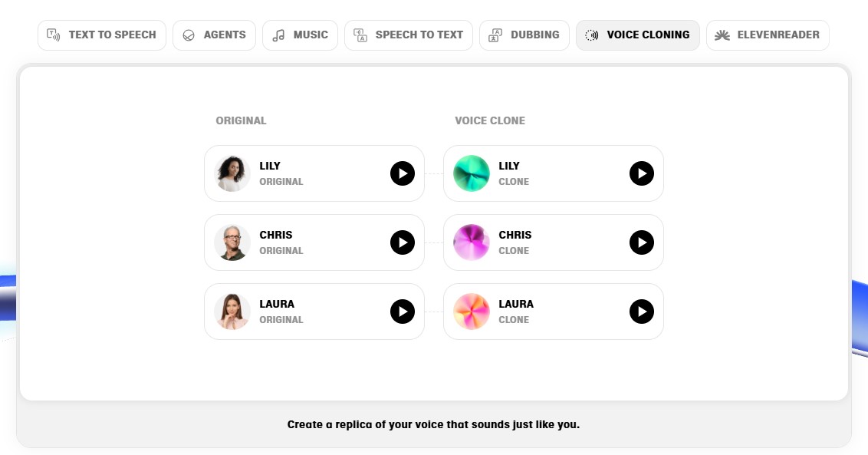Open the Dubbing tab

pyautogui.click(x=524, y=35)
